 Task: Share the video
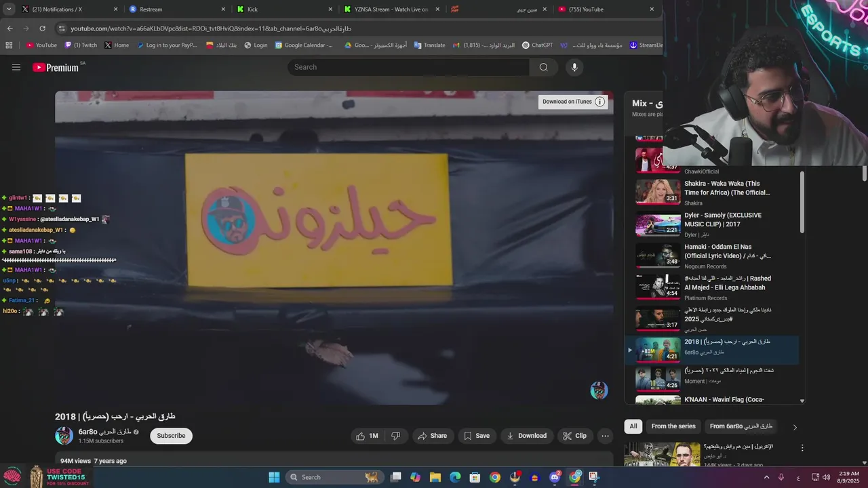[x=432, y=436]
